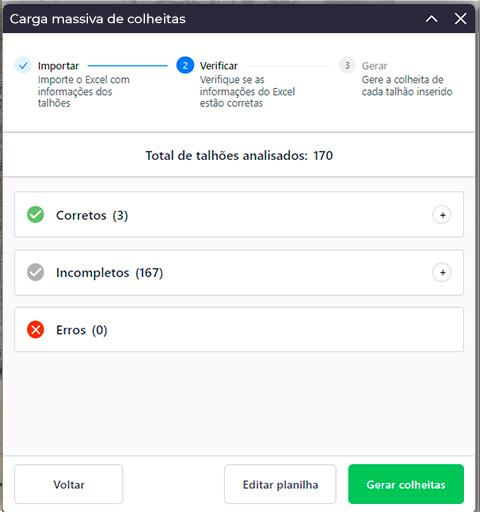Image resolution: width=480 pixels, height=512 pixels.
Task: Collapse the dialog with the up chevron
Action: [431, 19]
